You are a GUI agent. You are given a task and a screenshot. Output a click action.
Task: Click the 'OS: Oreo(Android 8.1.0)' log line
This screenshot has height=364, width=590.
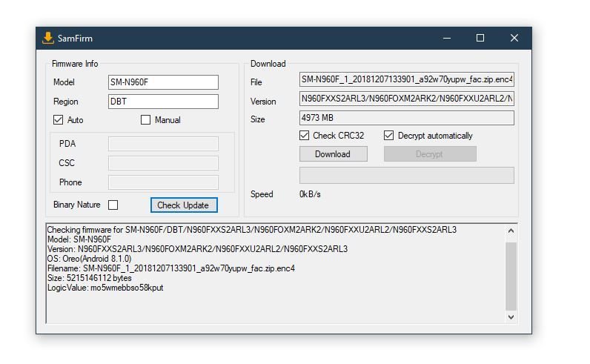(x=89, y=259)
